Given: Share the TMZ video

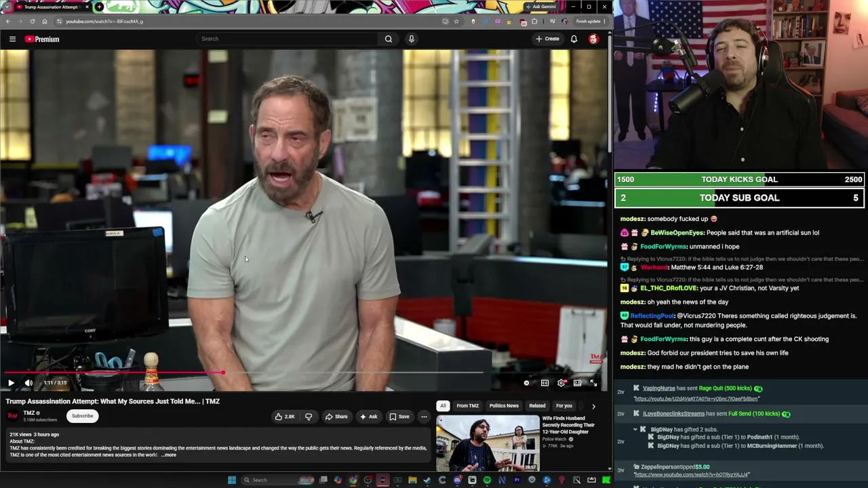Looking at the screenshot, I should tap(336, 417).
